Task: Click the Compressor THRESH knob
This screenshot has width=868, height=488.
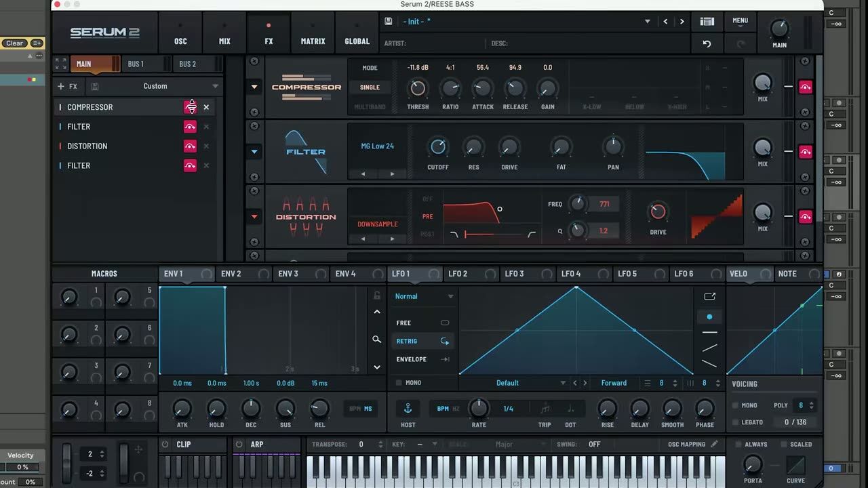Action: pos(418,87)
